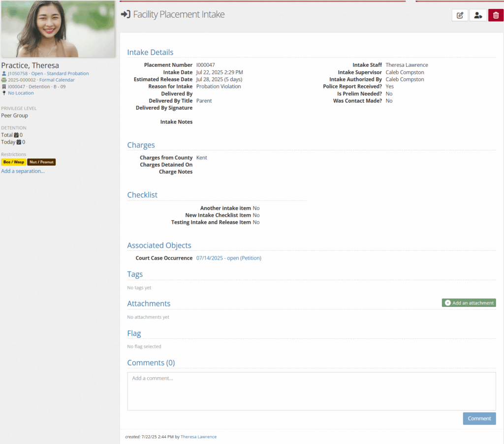Click the Attachments section heading
504x444 pixels.
[149, 303]
